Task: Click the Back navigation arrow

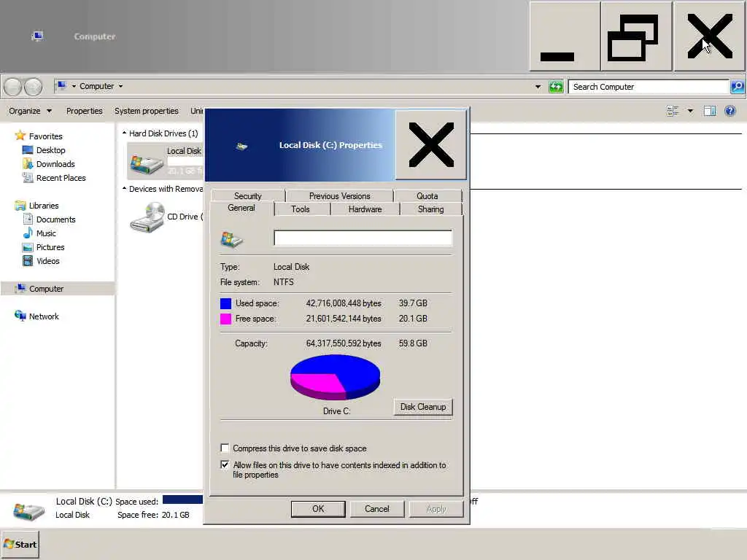Action: point(13,87)
